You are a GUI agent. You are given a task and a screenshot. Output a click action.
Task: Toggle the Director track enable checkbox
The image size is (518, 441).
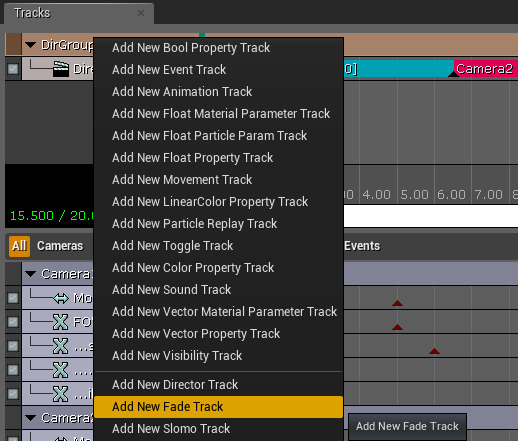coord(13,69)
